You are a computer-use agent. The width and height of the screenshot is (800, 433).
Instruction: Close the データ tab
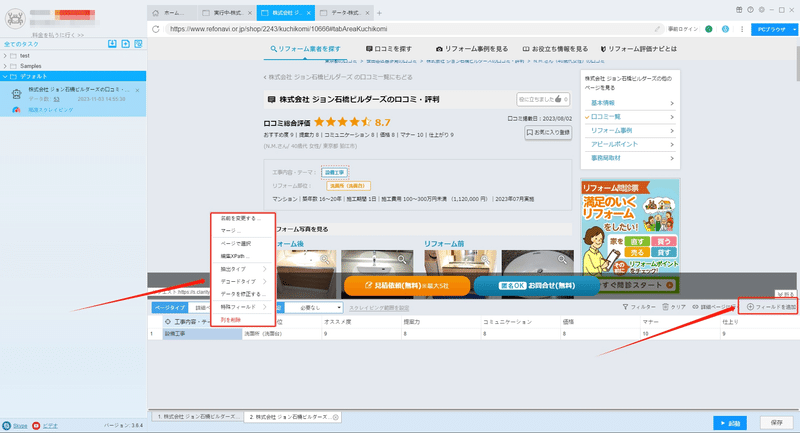coord(367,13)
